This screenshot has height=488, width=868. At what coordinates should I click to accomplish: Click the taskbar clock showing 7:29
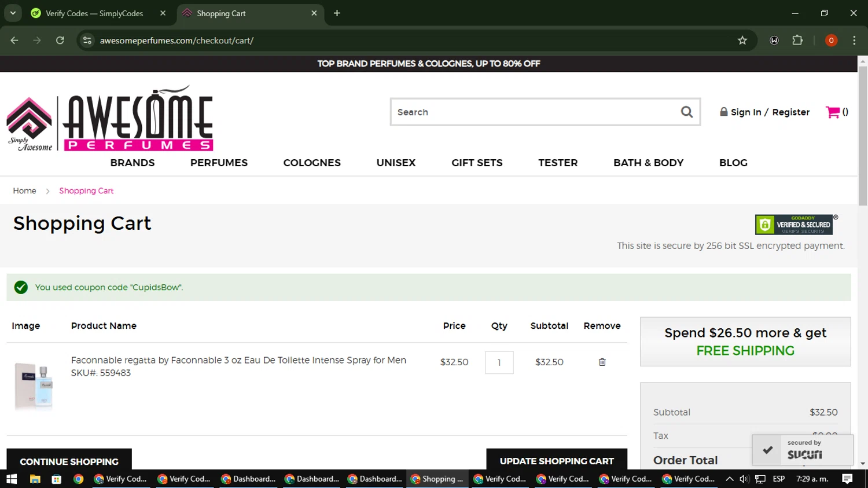pyautogui.click(x=812, y=479)
